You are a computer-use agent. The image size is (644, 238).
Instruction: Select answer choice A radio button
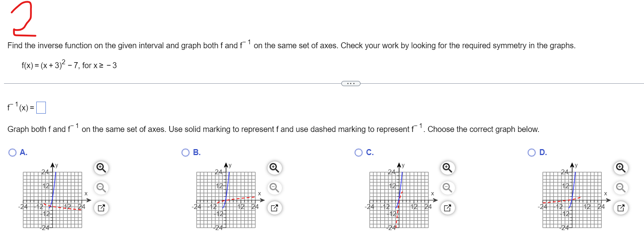point(12,152)
